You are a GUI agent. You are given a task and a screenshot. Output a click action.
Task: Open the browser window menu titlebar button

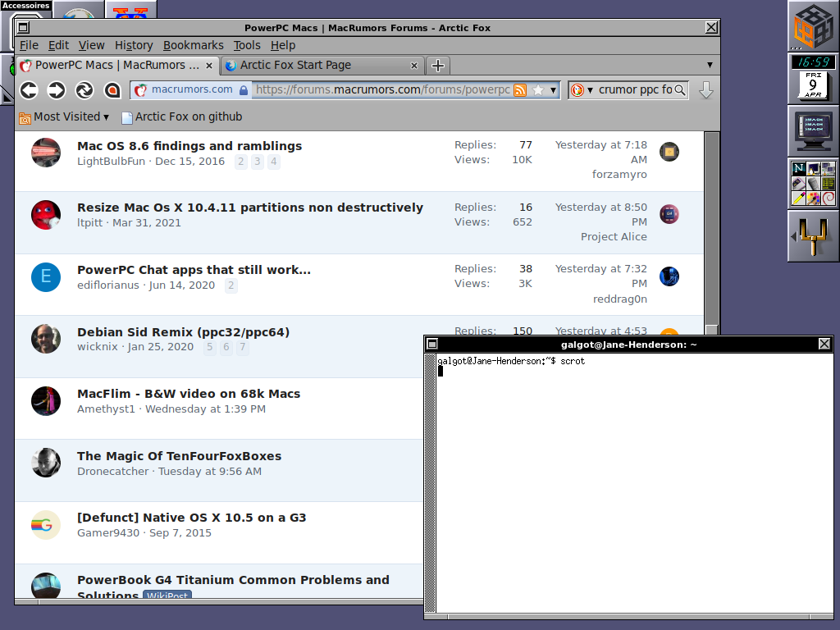point(23,27)
